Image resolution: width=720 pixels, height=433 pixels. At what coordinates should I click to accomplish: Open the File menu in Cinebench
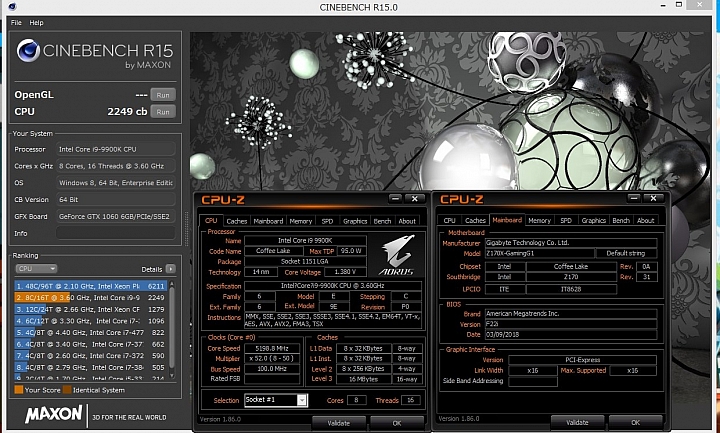point(16,22)
